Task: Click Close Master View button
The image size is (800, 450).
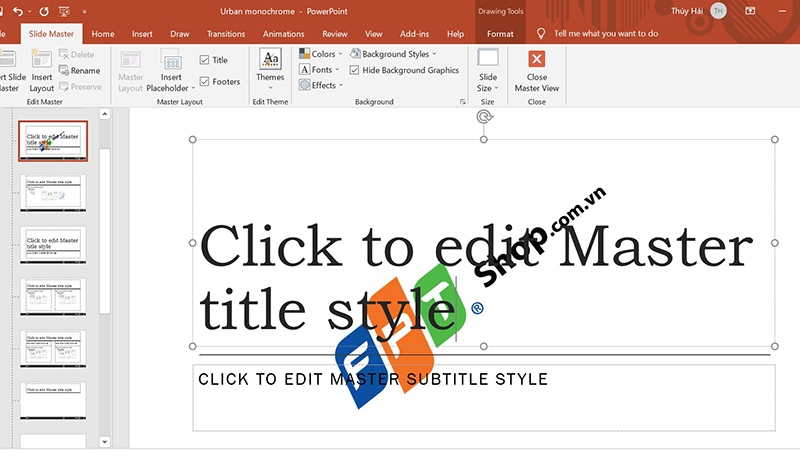Action: coord(537,71)
